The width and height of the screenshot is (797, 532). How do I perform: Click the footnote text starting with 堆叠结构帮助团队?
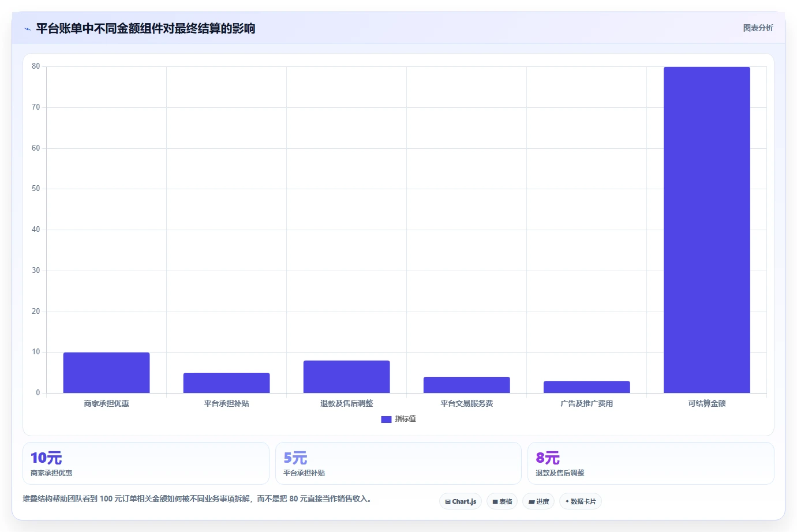(197, 499)
